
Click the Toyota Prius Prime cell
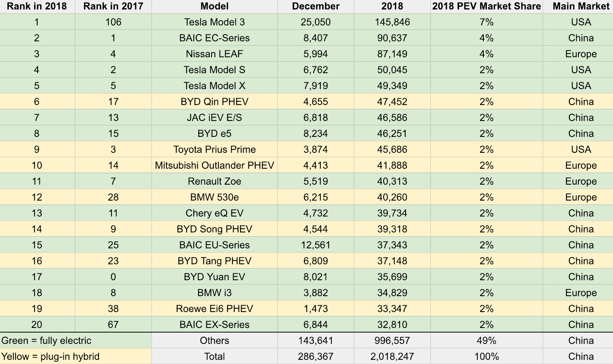[214, 149]
